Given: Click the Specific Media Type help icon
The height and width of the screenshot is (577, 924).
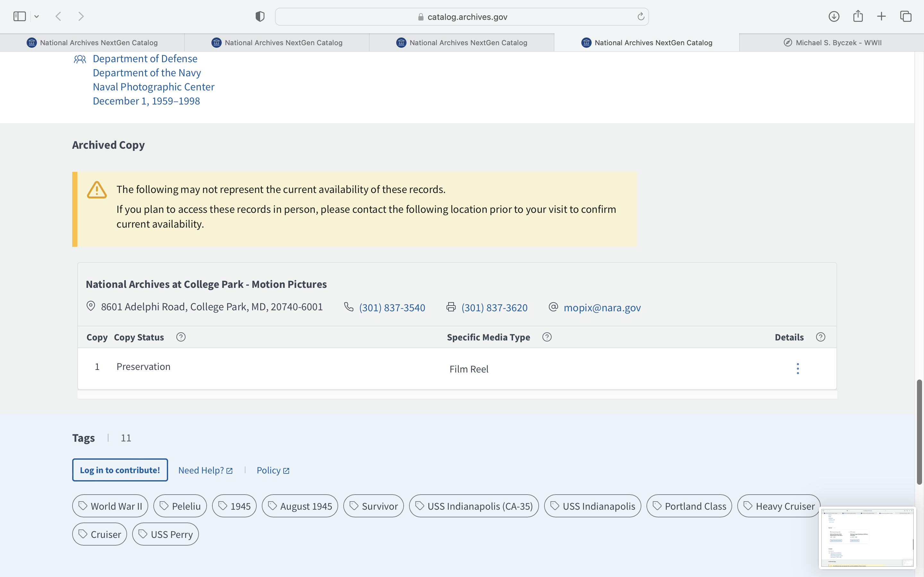Looking at the screenshot, I should coord(547,337).
